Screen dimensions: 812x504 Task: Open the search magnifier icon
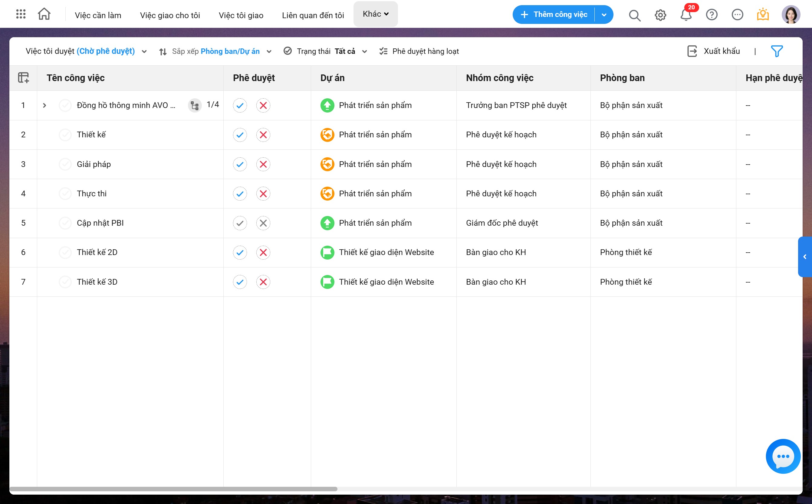pos(634,15)
